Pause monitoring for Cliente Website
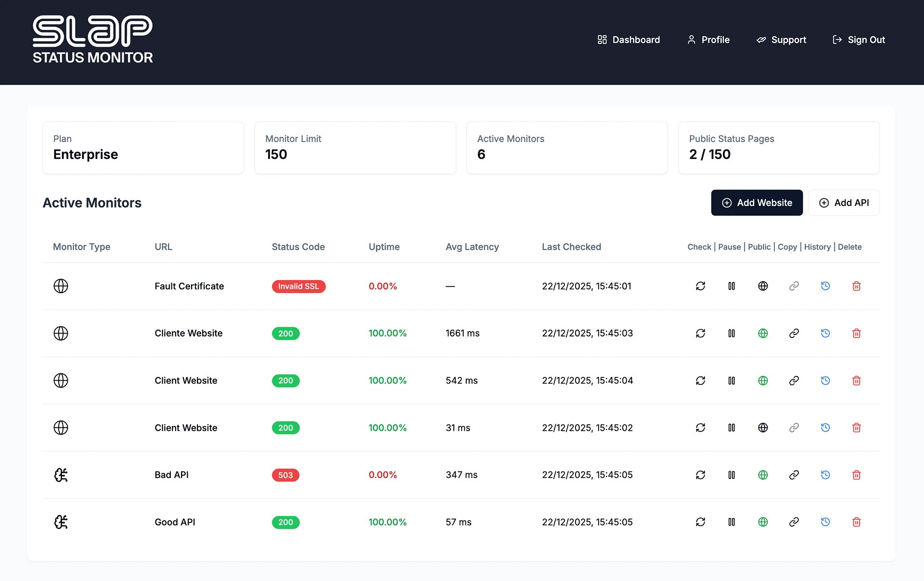The height and width of the screenshot is (581, 924). (x=732, y=333)
